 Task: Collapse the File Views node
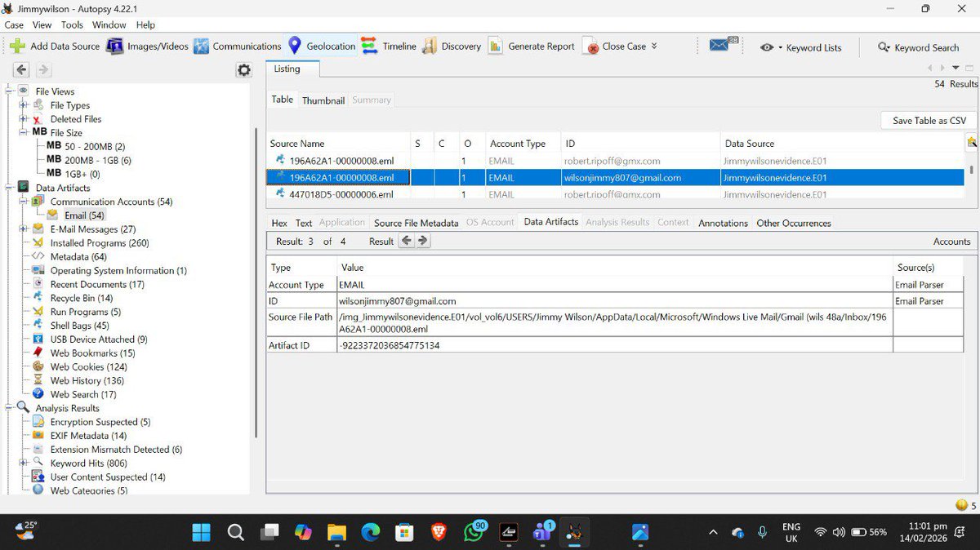coord(10,91)
